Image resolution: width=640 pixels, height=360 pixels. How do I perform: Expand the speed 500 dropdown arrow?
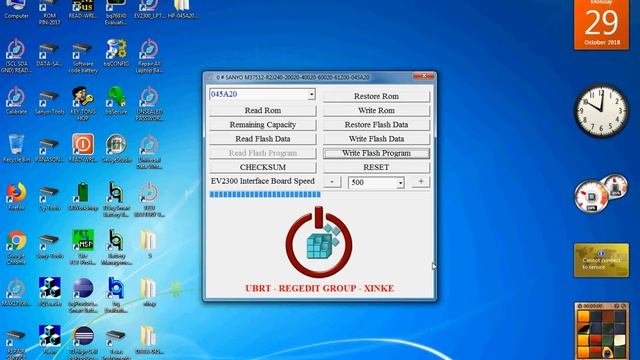[x=400, y=183]
